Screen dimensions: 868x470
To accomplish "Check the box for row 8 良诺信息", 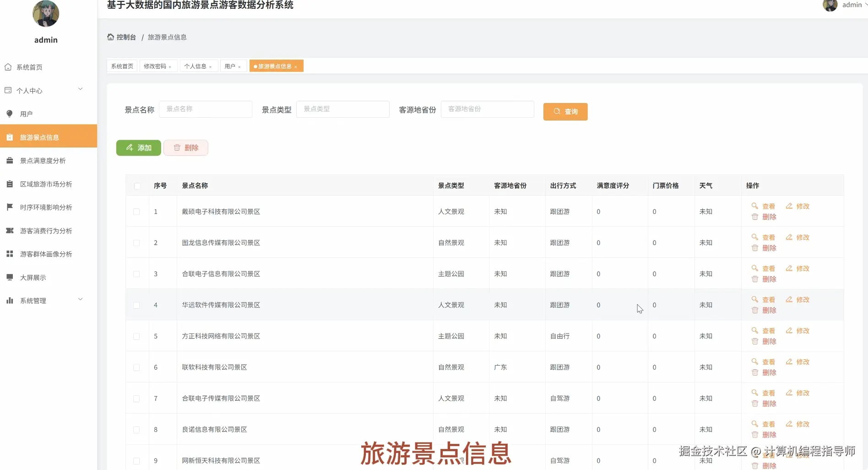I will [x=136, y=430].
